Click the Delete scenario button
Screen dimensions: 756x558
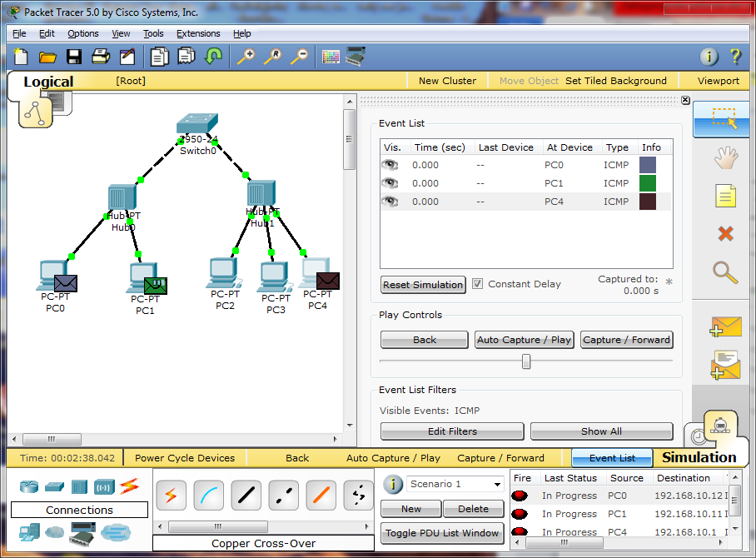[x=474, y=509]
